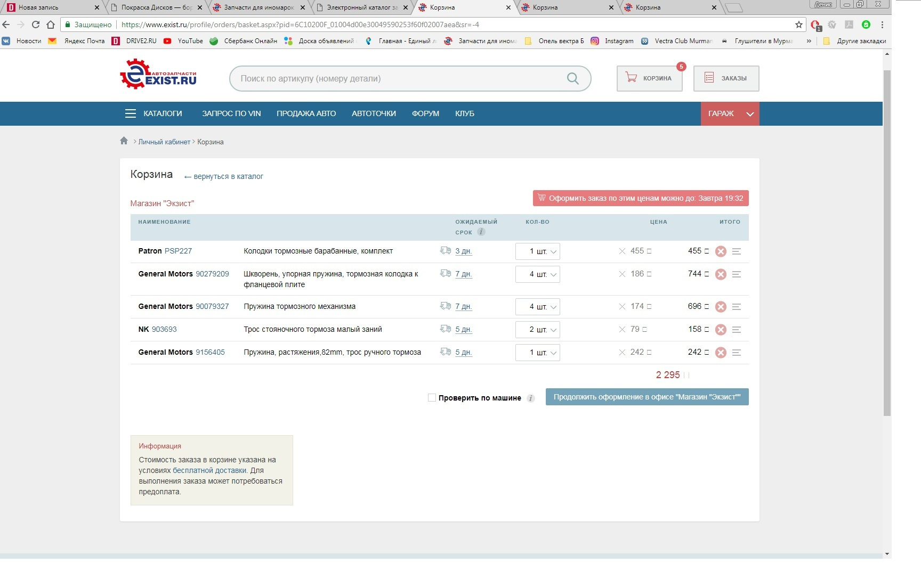Click the Exist.ru logo
Screen dimensions: 921x588
click(x=158, y=75)
